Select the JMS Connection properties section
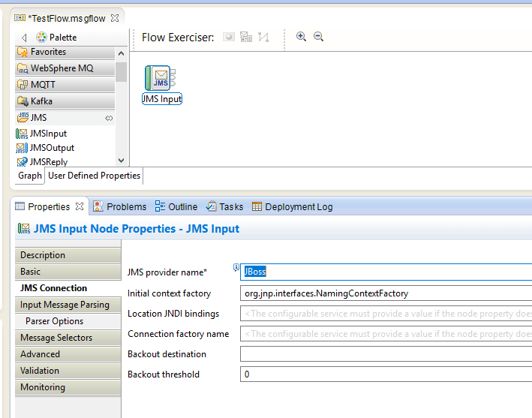Viewport: 532px width, 418px height. click(x=68, y=288)
